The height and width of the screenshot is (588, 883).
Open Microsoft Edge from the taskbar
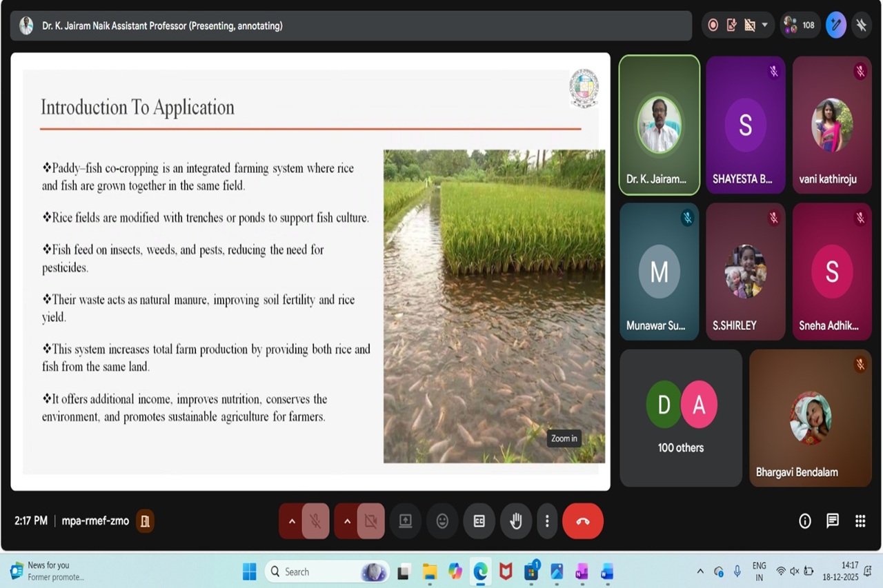coord(480,571)
